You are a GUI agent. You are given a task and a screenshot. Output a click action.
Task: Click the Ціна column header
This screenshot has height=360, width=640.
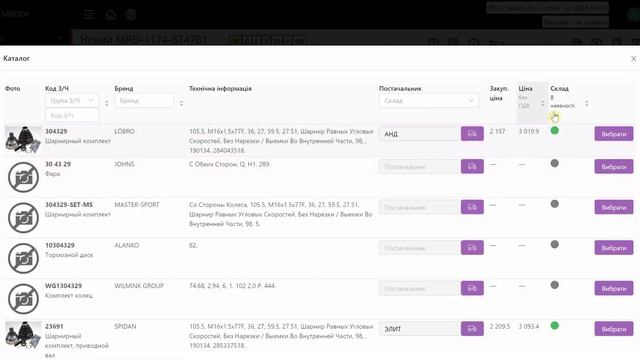tap(525, 89)
